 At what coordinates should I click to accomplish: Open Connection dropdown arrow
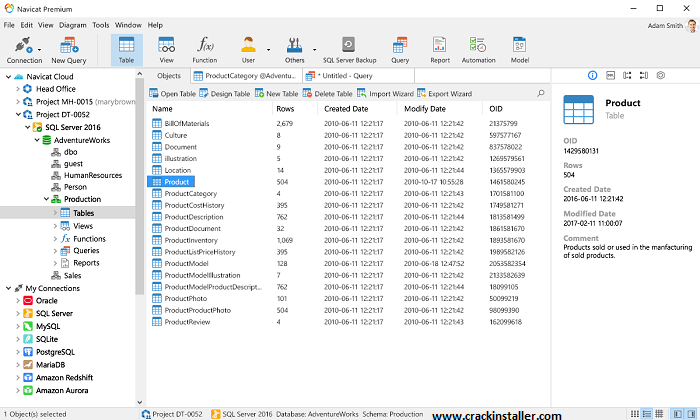pos(39,50)
